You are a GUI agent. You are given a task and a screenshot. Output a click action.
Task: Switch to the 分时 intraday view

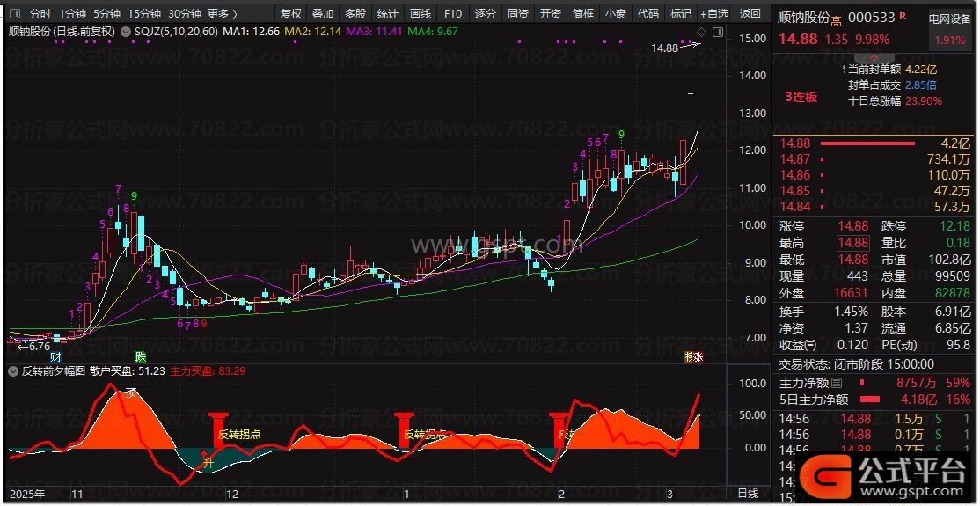point(40,14)
